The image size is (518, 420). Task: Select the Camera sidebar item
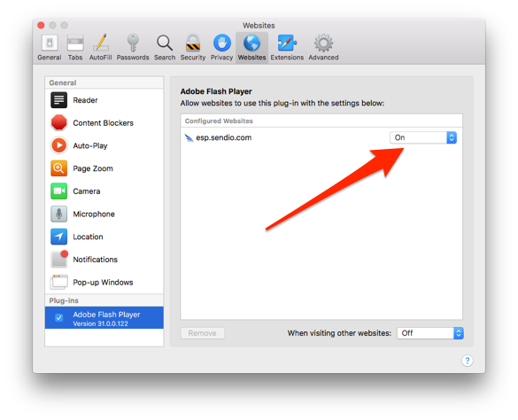point(104,191)
